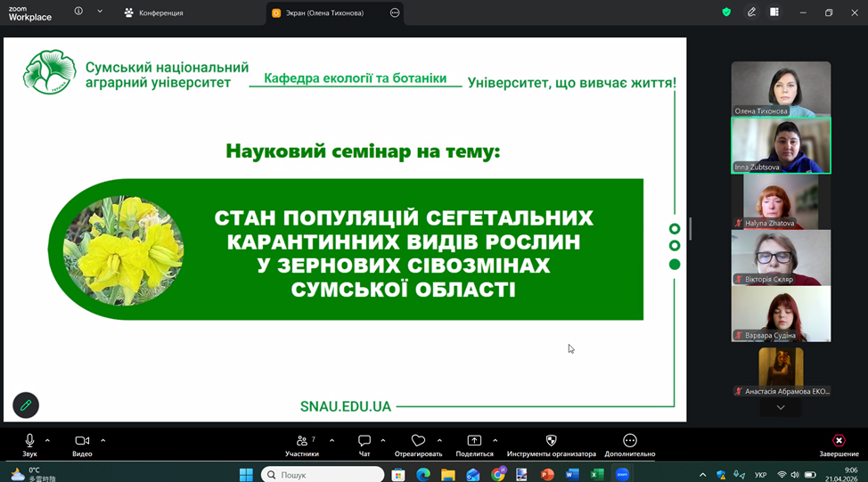Open the meeting info icon
The height and width of the screenshot is (482, 868).
click(78, 12)
